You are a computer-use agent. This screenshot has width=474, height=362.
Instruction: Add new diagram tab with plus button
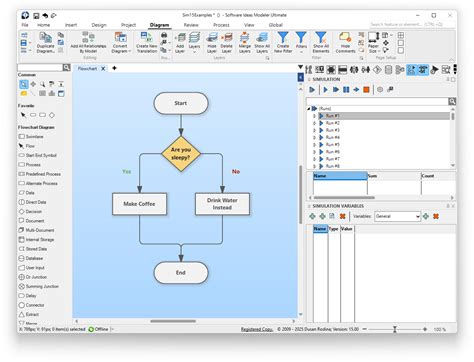click(114, 68)
